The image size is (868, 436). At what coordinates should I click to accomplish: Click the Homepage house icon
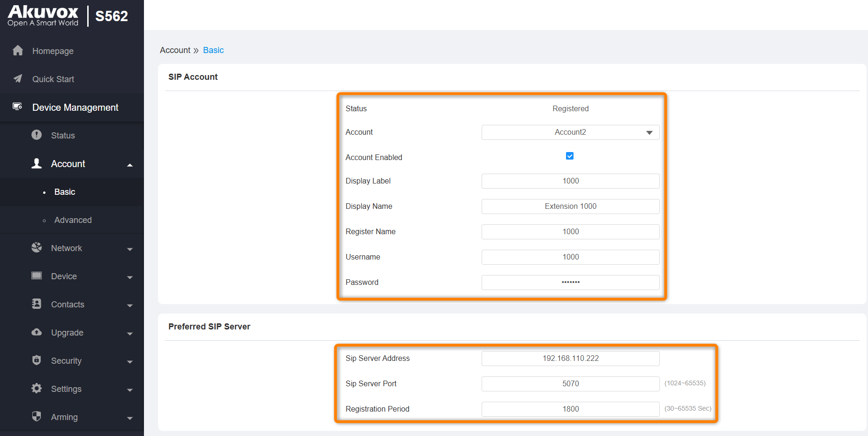tap(18, 51)
